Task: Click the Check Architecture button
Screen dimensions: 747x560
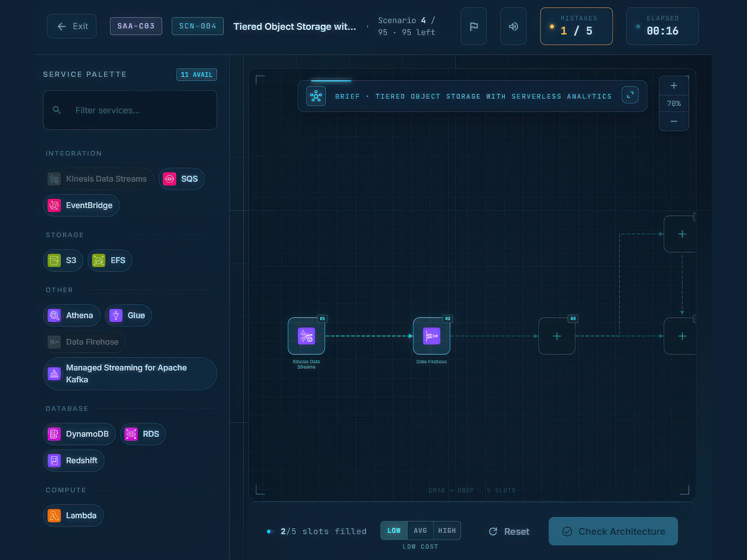Action: tap(613, 531)
